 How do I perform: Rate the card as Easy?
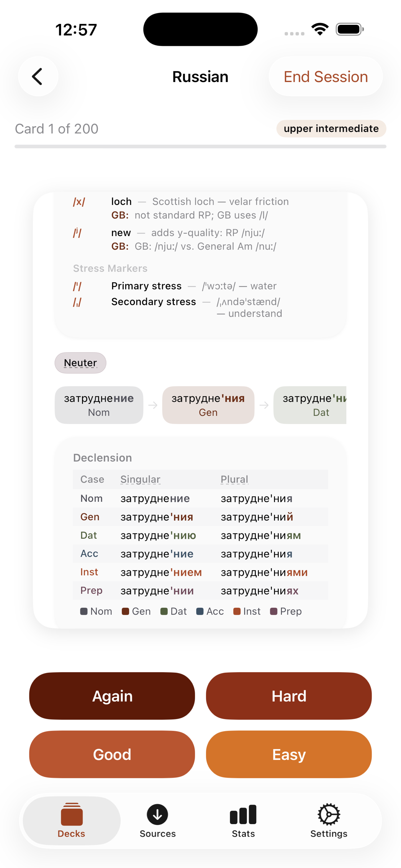[x=289, y=754]
